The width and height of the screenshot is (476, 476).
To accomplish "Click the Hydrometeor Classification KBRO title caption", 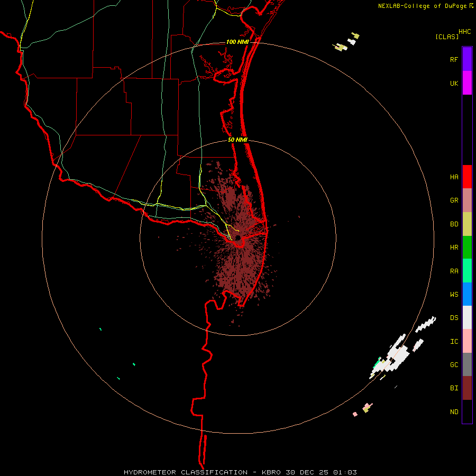I will coord(240,472).
